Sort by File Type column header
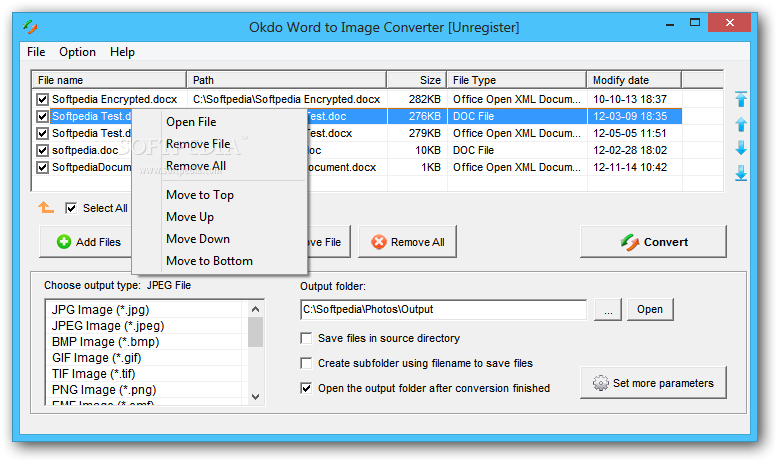 pyautogui.click(x=517, y=80)
